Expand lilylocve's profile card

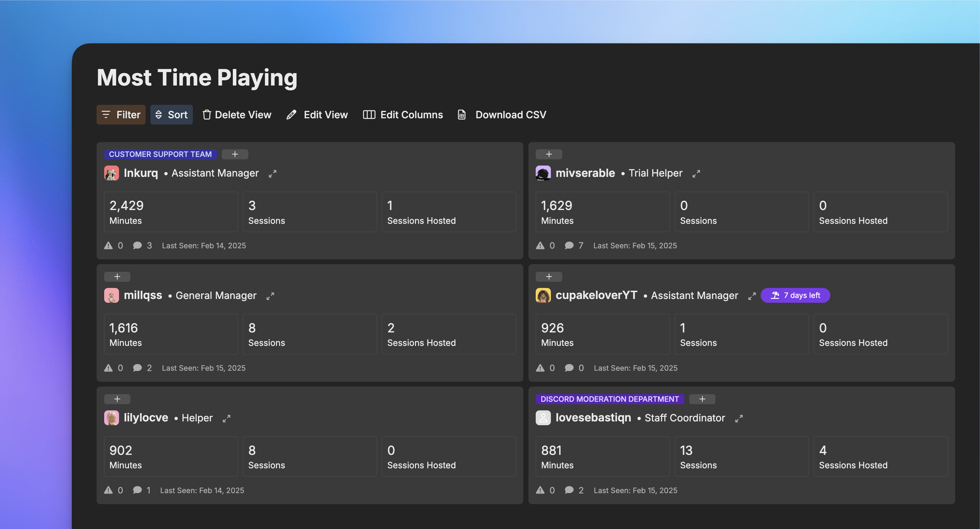click(226, 418)
